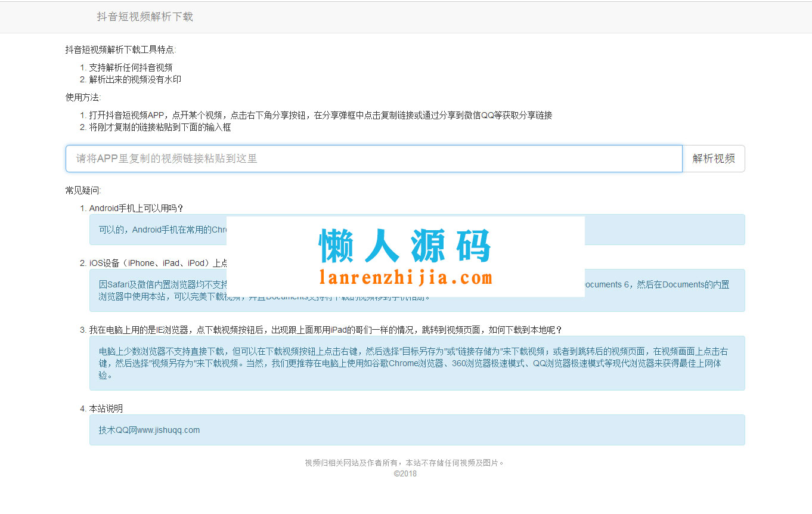Click the 技术QQ网www.jishuqq.com box
This screenshot has height=514, width=812.
coord(417,430)
